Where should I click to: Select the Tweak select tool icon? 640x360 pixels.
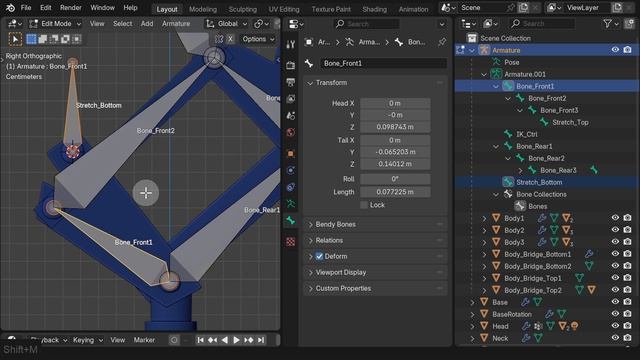16,39
